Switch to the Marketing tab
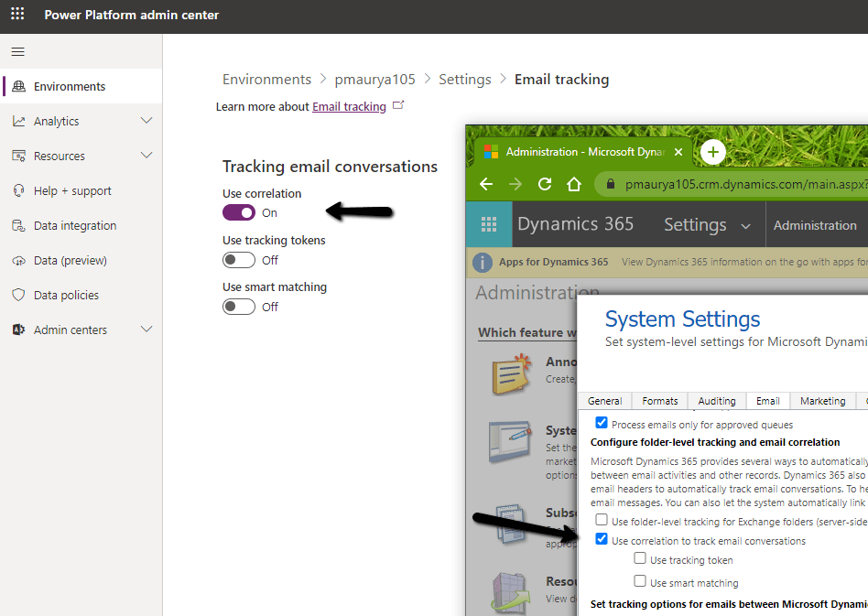868x616 pixels. 822,401
